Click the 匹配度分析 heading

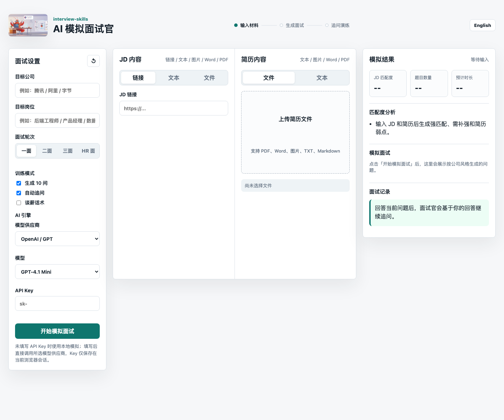click(382, 112)
